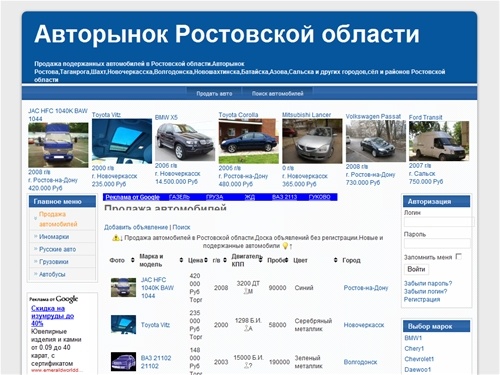
Task: Click the Логин input field
Action: [439, 222]
